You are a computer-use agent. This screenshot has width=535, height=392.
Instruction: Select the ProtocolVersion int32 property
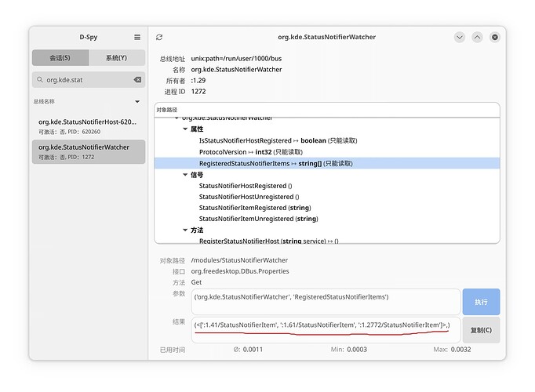coord(327,152)
